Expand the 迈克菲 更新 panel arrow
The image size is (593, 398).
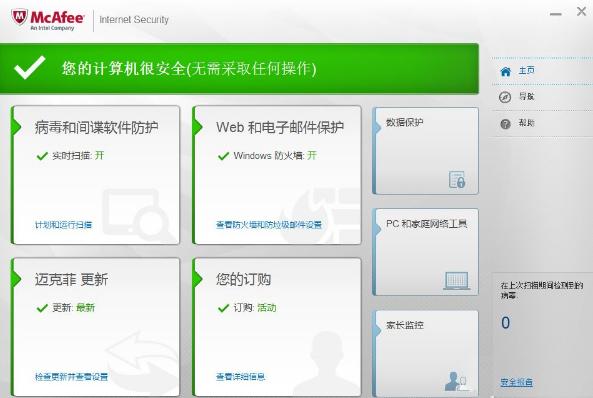click(17, 279)
